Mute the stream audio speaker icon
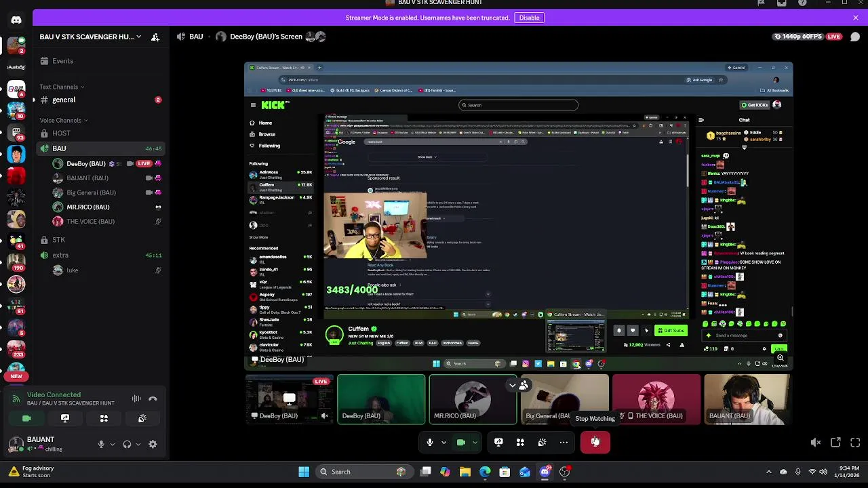Screen dimensions: 868x488 tap(816, 443)
